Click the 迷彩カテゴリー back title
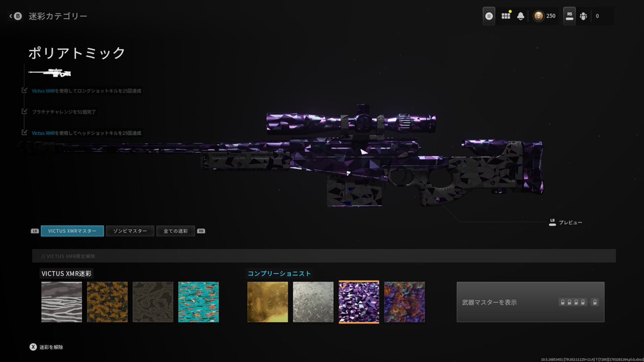Image resolution: width=644 pixels, height=362 pixels. click(x=58, y=17)
